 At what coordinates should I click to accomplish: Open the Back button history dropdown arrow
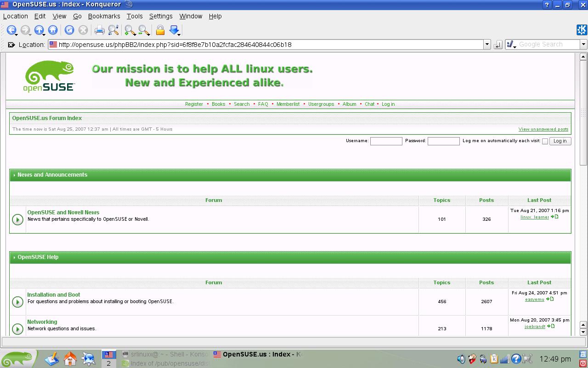click(17, 34)
